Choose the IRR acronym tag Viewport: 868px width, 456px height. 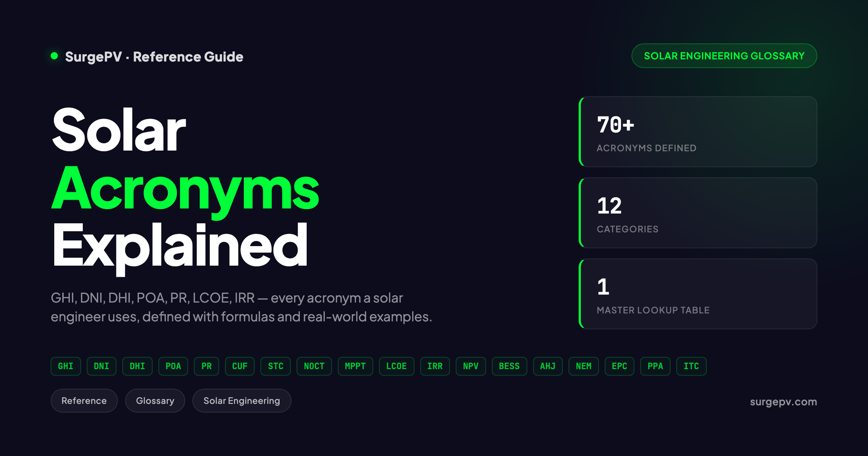pos(435,366)
